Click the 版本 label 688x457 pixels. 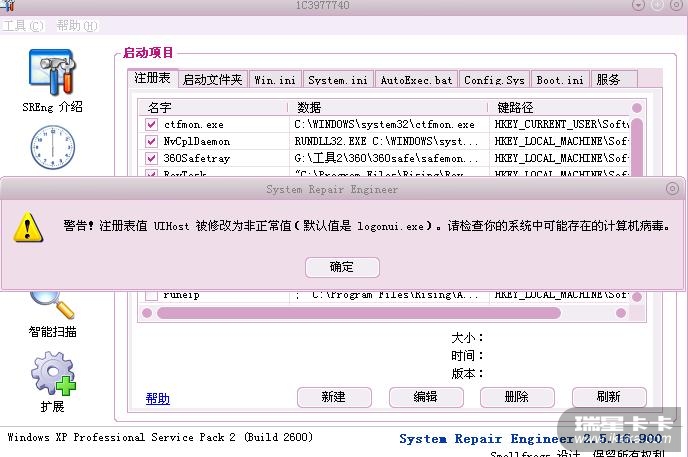pyautogui.click(x=467, y=373)
